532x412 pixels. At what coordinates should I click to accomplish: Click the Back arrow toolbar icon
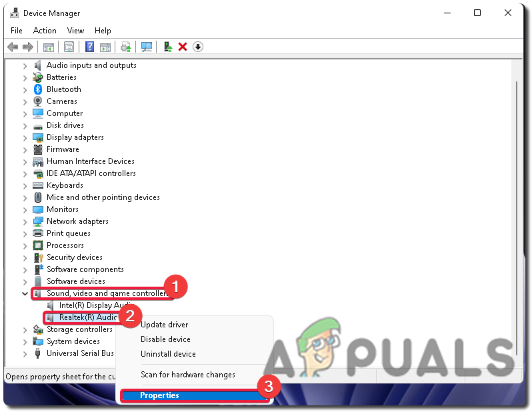pos(13,47)
